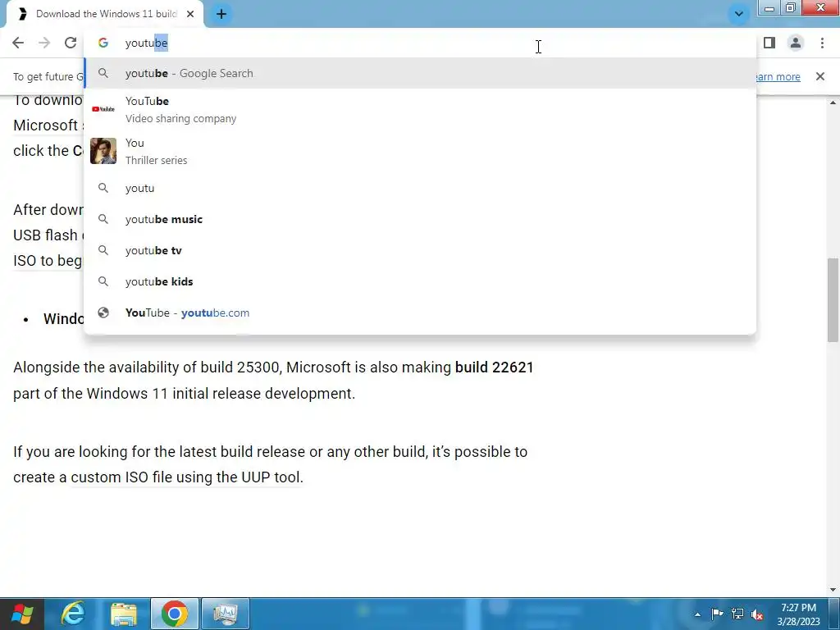This screenshot has width=840, height=630.
Task: Open the Action Center flag icon
Action: [717, 614]
